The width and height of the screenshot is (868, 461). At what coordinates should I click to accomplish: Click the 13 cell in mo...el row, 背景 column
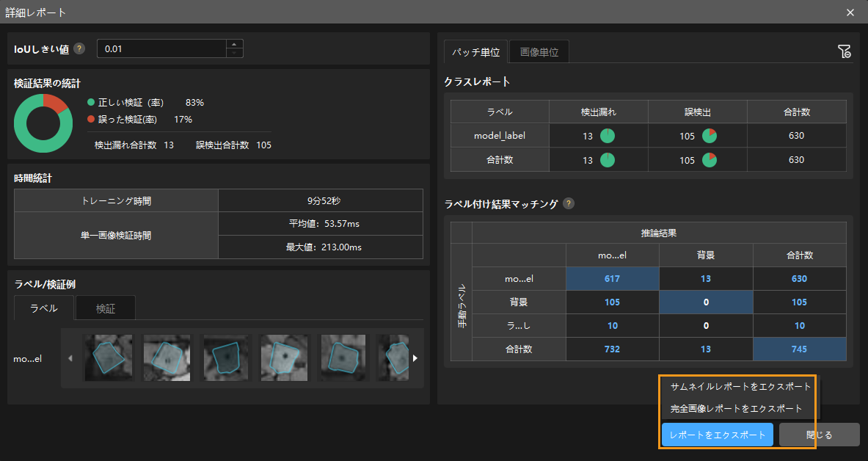706,279
